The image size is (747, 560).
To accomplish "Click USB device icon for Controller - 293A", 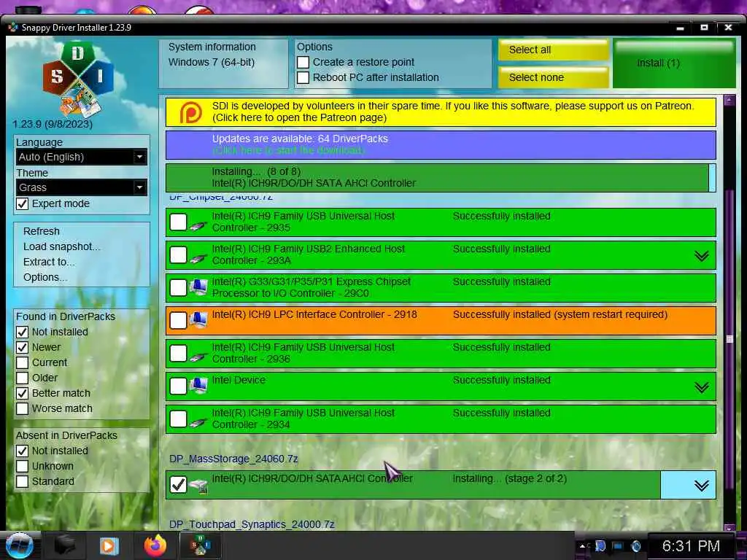I will (198, 257).
